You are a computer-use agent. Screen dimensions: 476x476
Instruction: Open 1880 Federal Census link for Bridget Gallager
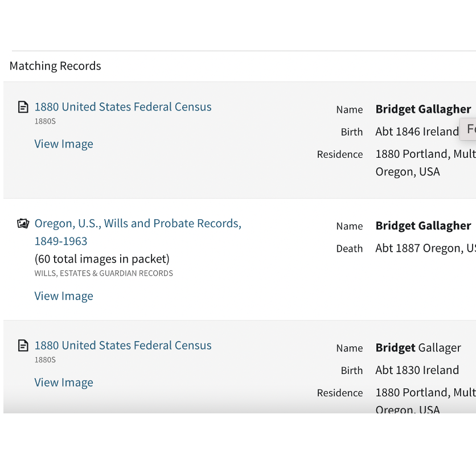click(123, 346)
